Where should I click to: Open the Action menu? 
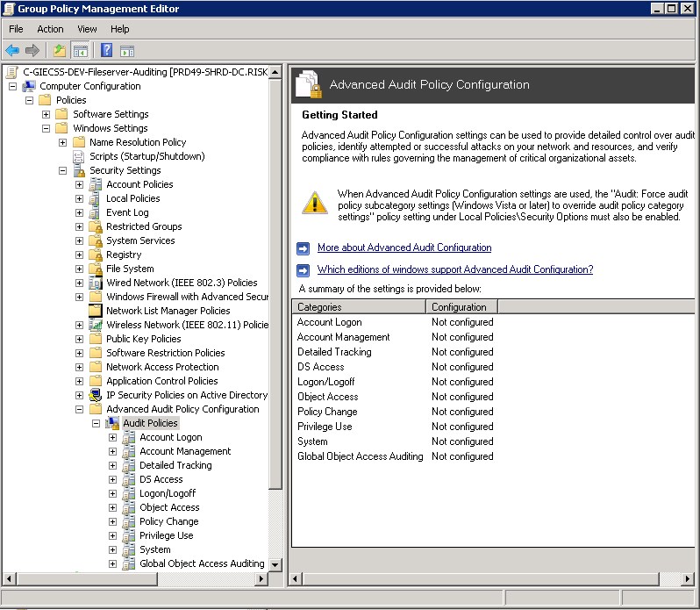point(50,29)
